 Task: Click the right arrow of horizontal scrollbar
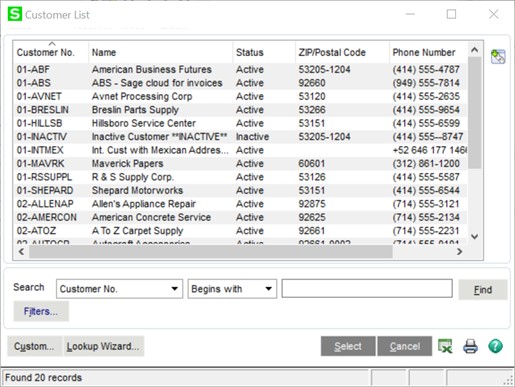[x=460, y=252]
